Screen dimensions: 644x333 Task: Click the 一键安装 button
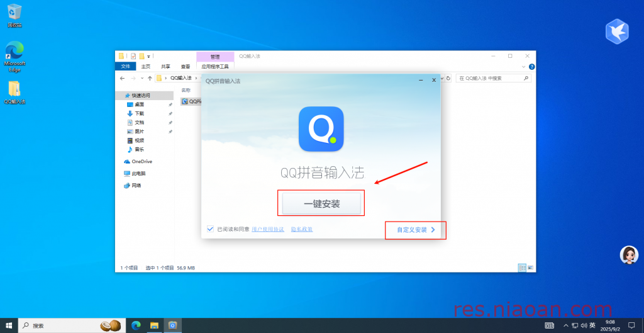click(321, 204)
